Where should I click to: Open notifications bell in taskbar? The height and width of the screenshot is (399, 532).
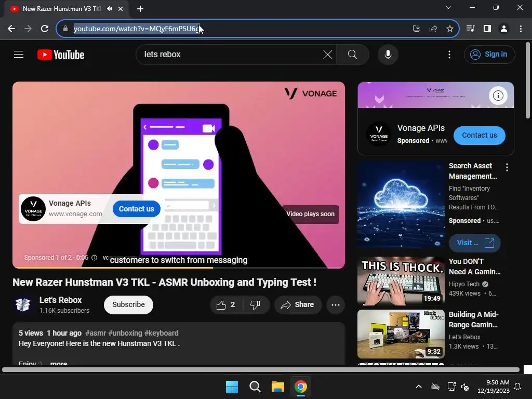point(517,387)
